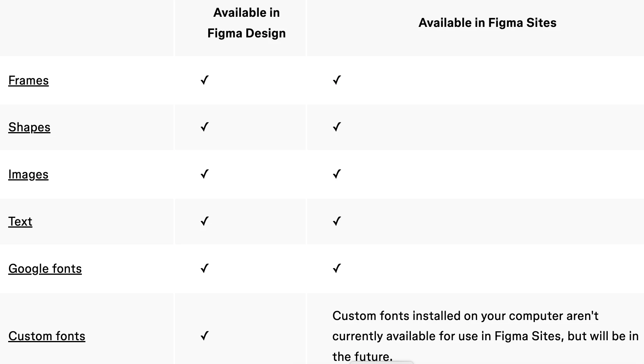
Task: Open the Custom fonts link
Action: [47, 336]
